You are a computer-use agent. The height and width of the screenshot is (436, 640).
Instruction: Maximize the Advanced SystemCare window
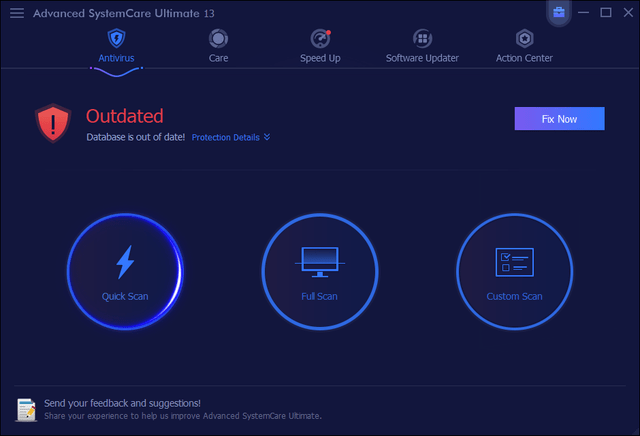(606, 13)
